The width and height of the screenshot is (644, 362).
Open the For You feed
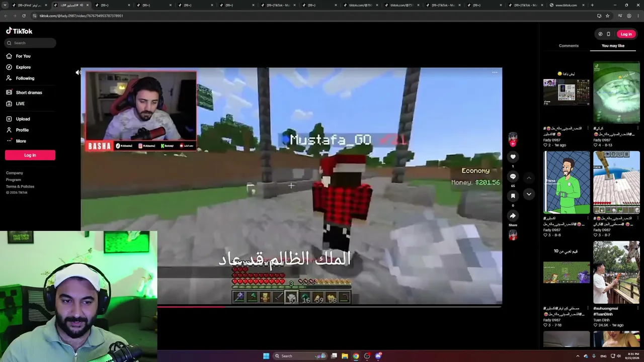pos(19,56)
